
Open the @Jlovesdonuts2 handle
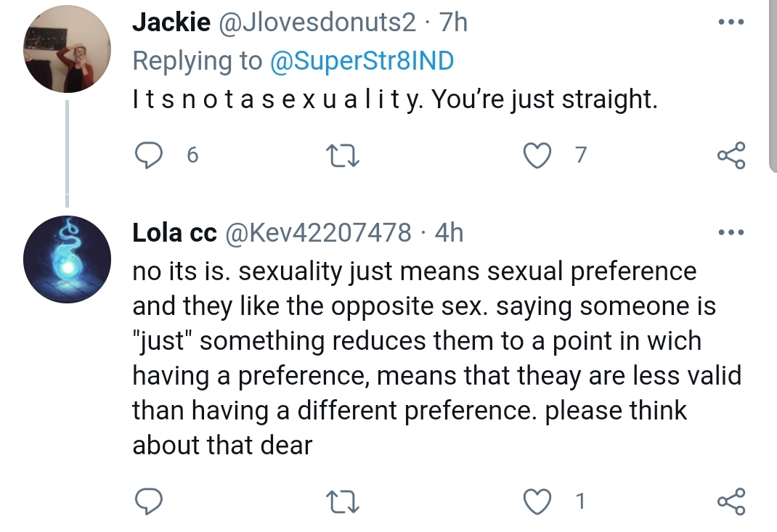pyautogui.click(x=317, y=22)
